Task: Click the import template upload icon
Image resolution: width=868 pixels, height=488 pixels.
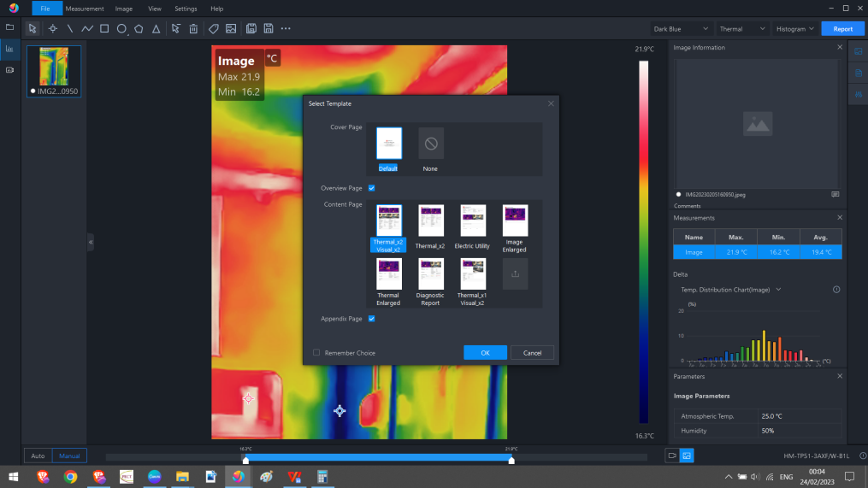Action: click(515, 273)
